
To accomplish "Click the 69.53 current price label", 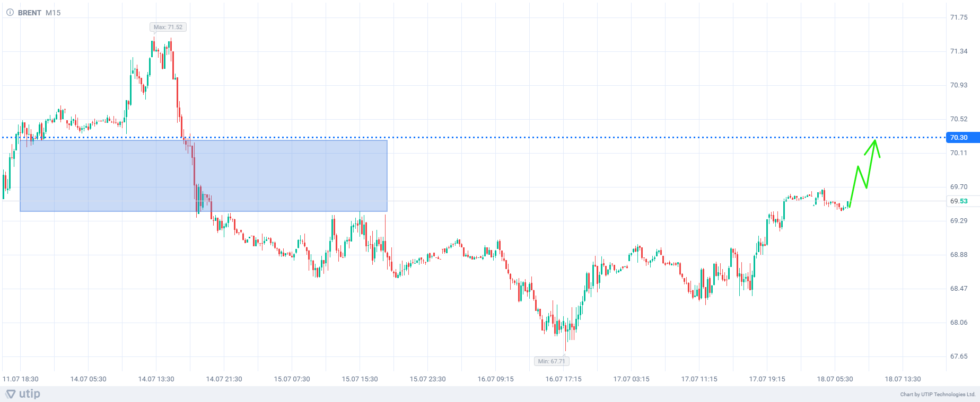I will (x=959, y=201).
